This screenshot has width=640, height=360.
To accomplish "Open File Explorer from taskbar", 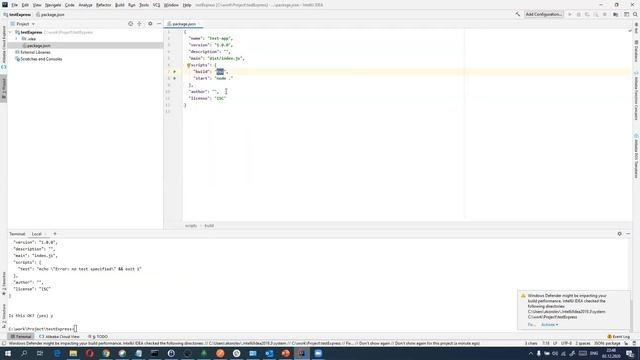I will [x=73, y=353].
